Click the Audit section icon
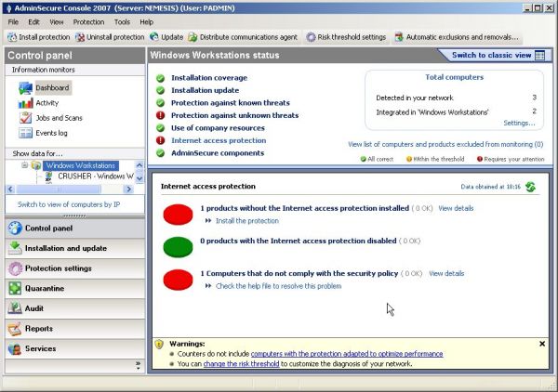 coord(15,308)
